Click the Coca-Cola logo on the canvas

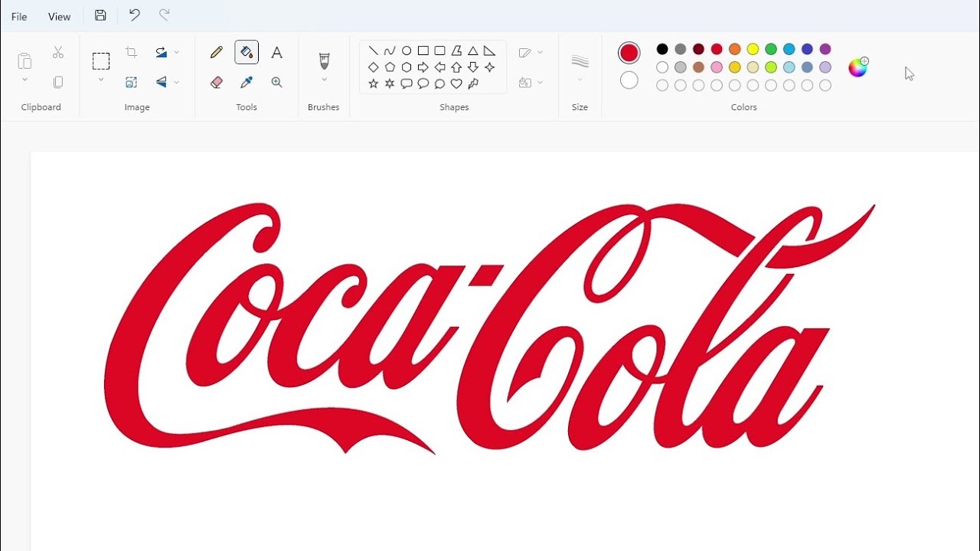[490, 328]
